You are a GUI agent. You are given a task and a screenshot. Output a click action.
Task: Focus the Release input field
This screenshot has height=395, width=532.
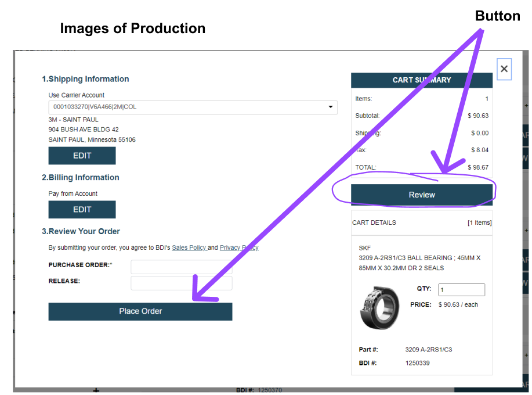pos(182,283)
